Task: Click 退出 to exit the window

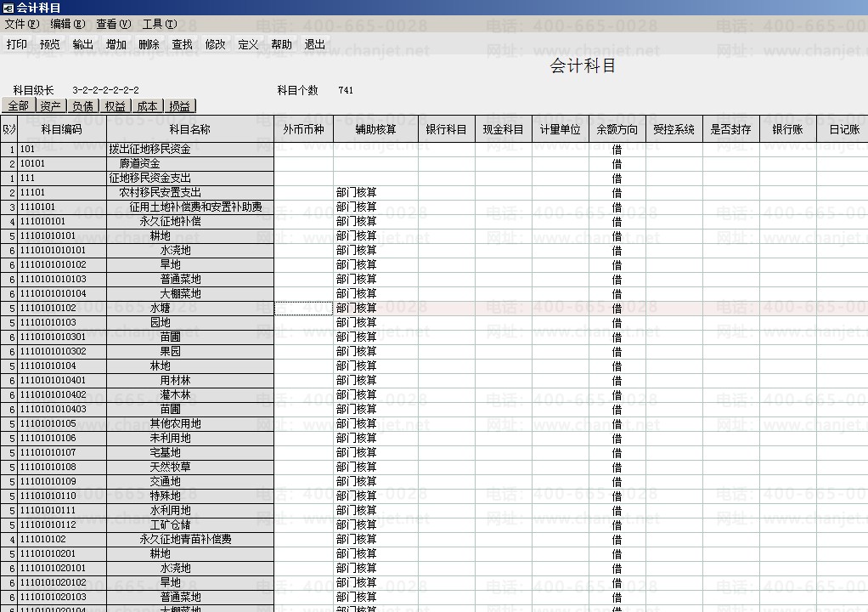Action: [x=315, y=44]
